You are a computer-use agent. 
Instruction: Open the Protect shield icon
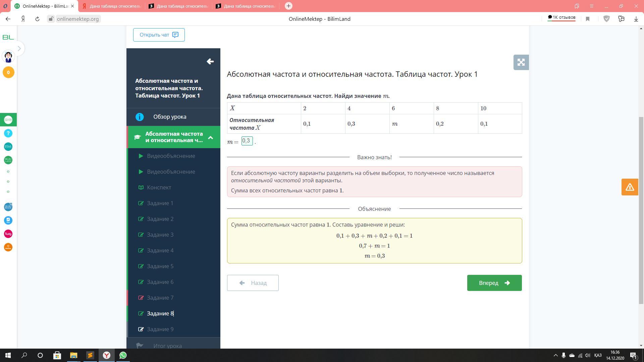(606, 19)
